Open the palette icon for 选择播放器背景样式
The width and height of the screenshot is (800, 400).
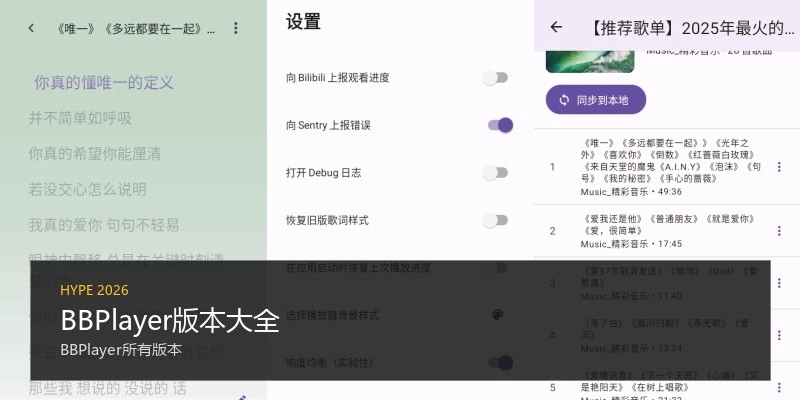click(498, 315)
